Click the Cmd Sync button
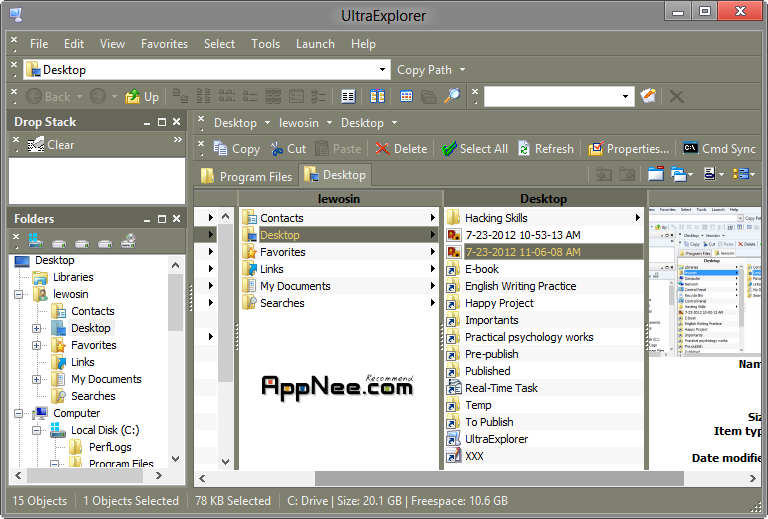This screenshot has height=519, width=768. point(720,148)
